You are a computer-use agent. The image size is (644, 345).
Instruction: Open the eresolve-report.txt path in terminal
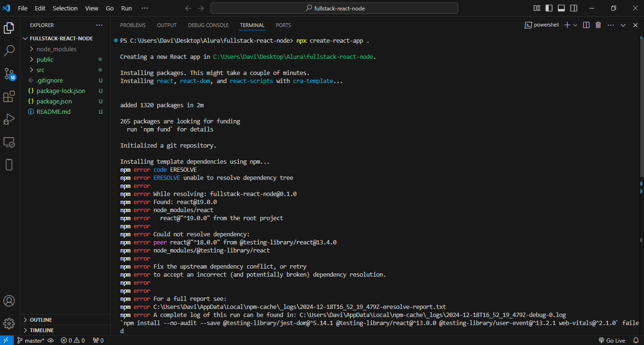(300, 307)
